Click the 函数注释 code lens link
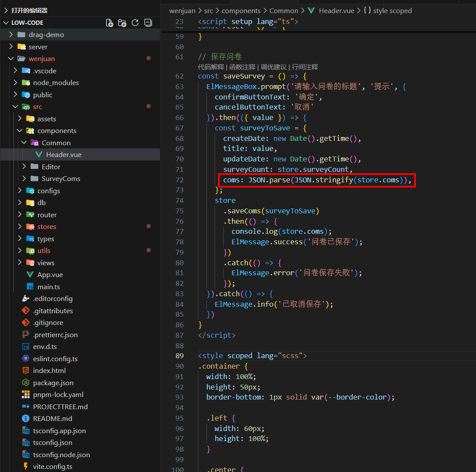The height and width of the screenshot is (472, 476). click(242, 67)
